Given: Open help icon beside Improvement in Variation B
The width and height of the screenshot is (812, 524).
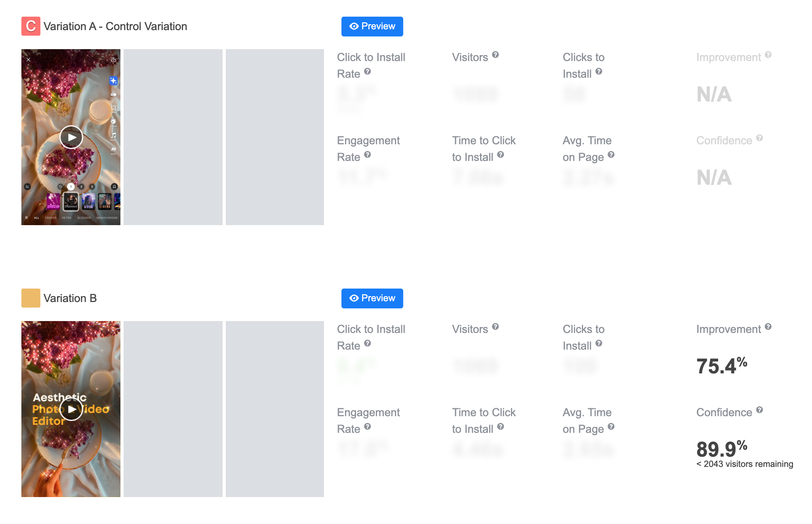Looking at the screenshot, I should (768, 327).
